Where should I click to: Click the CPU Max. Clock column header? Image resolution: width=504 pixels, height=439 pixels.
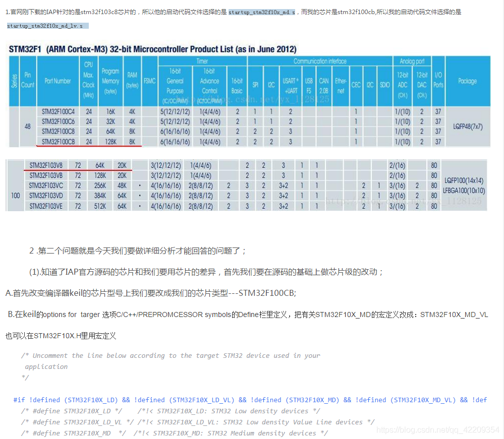pyautogui.click(x=88, y=80)
